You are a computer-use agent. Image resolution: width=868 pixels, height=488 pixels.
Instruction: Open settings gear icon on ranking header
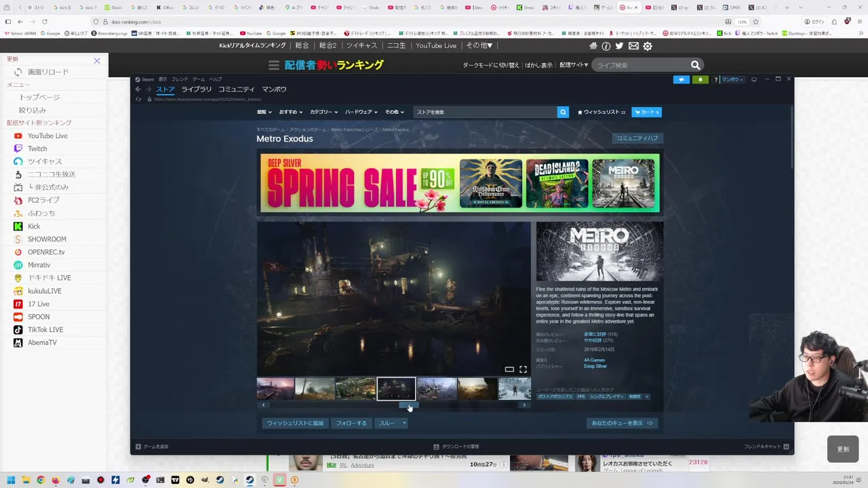pos(648,46)
